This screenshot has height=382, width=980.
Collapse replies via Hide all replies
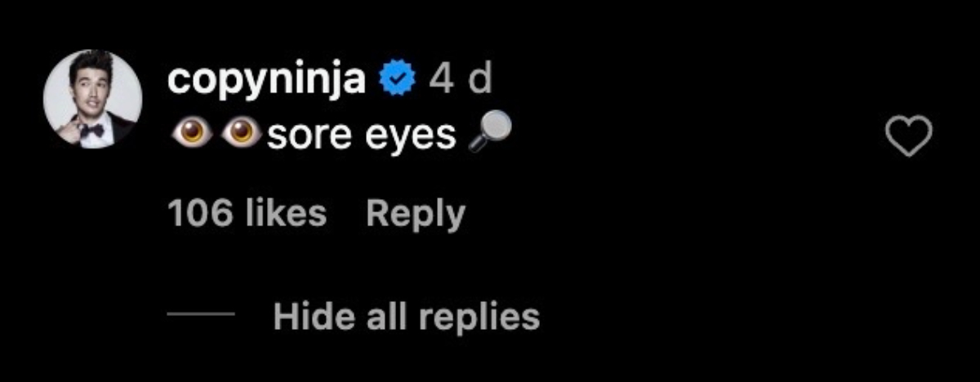click(406, 316)
